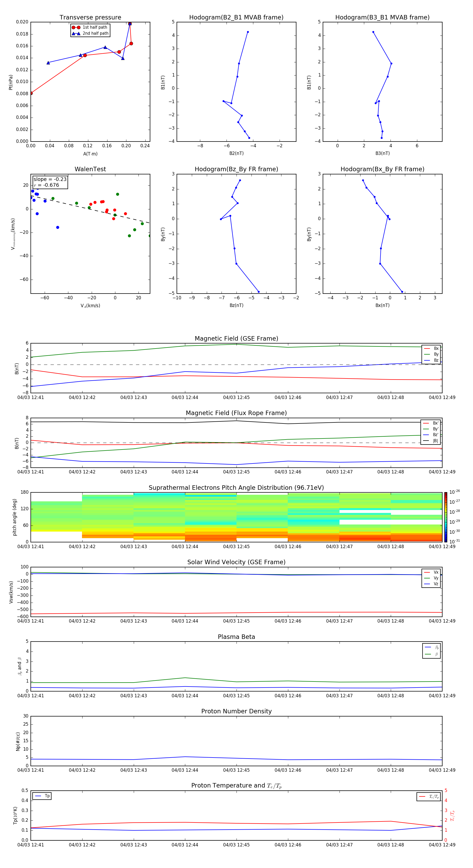Click the Tp legend entry in proton temperature plot
This screenshot has height=868, width=473.
pyautogui.click(x=42, y=796)
